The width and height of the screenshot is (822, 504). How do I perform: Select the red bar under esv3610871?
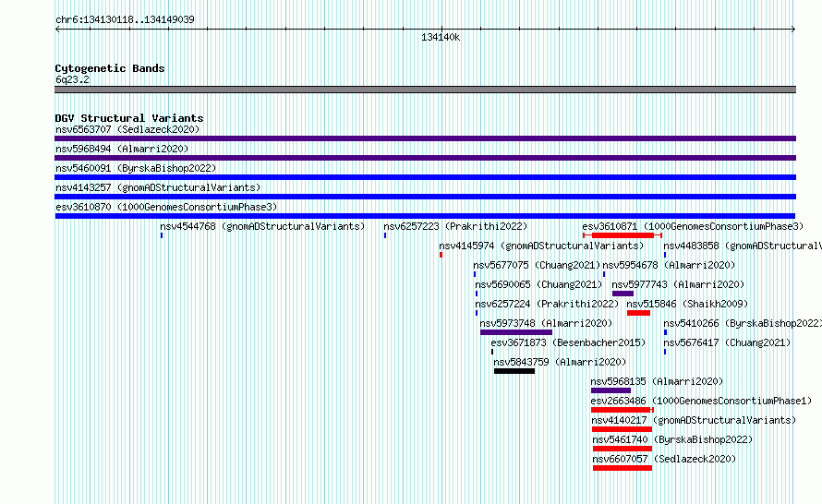[x=623, y=235]
